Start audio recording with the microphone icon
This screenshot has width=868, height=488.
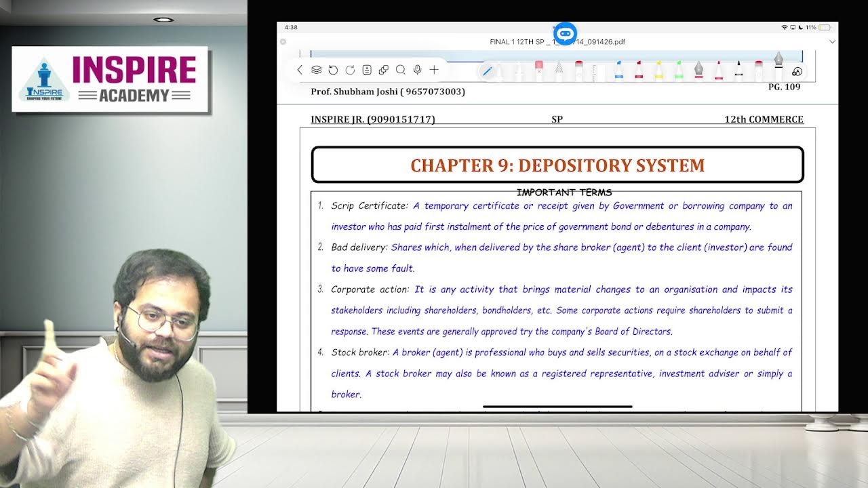[417, 70]
